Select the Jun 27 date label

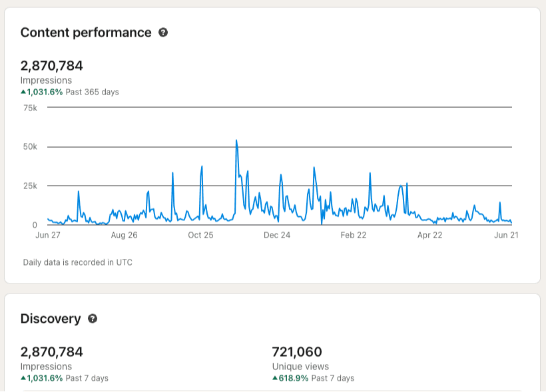(x=48, y=236)
